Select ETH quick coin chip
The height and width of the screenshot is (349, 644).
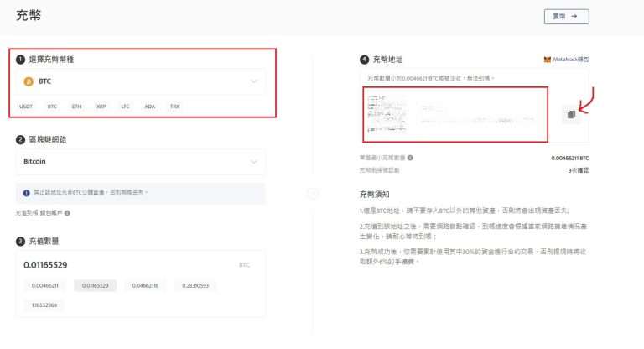[x=76, y=107]
